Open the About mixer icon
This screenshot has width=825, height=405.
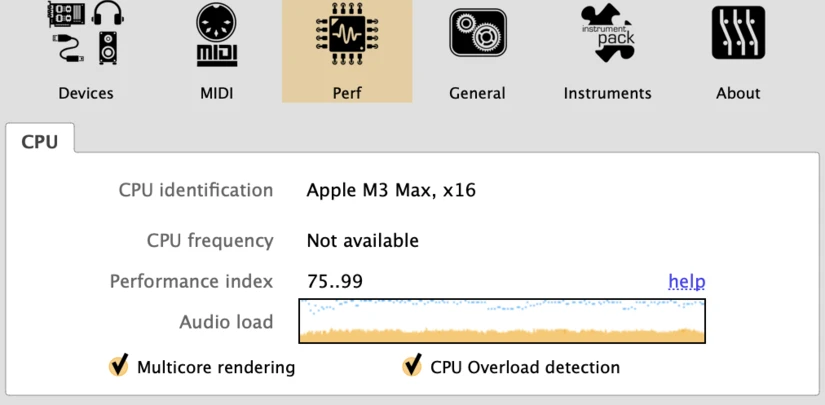tap(738, 33)
